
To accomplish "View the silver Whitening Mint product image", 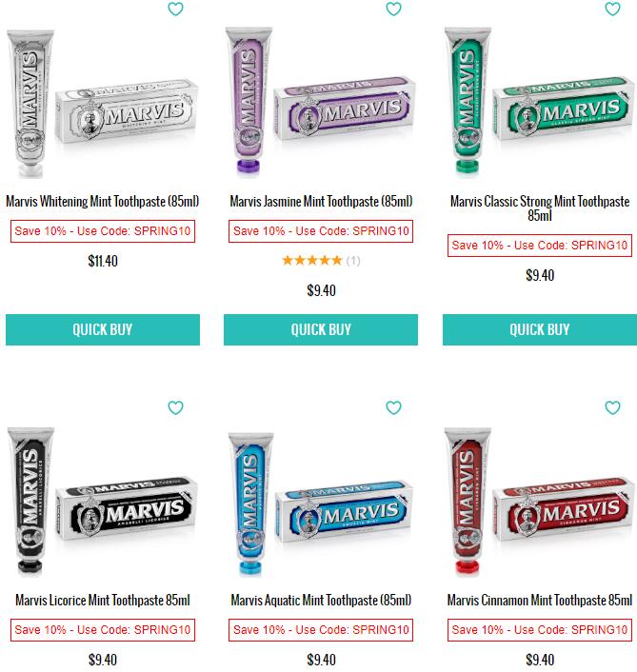I will tap(103, 103).
